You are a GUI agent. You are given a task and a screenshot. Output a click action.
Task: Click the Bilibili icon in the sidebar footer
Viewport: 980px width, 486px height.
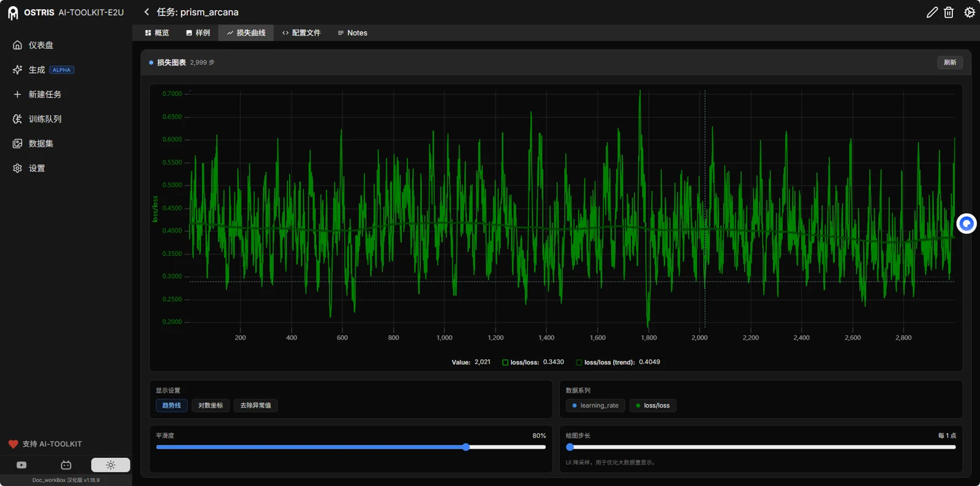click(66, 465)
